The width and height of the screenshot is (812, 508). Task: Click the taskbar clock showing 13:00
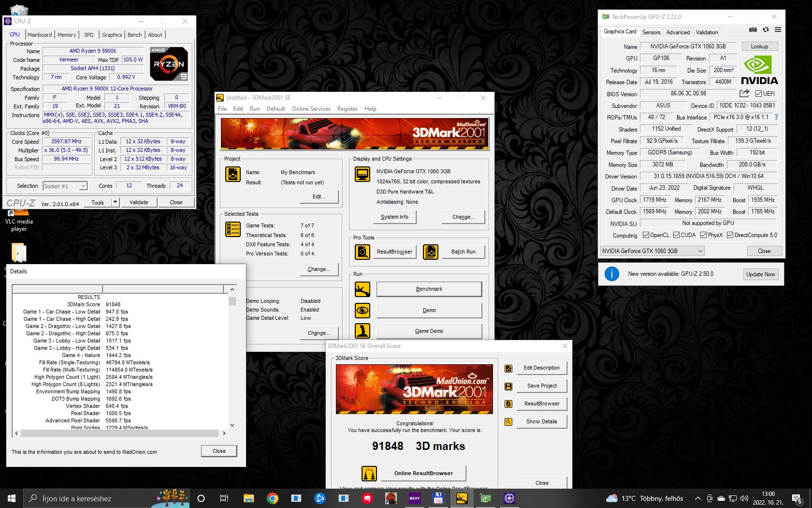click(768, 498)
